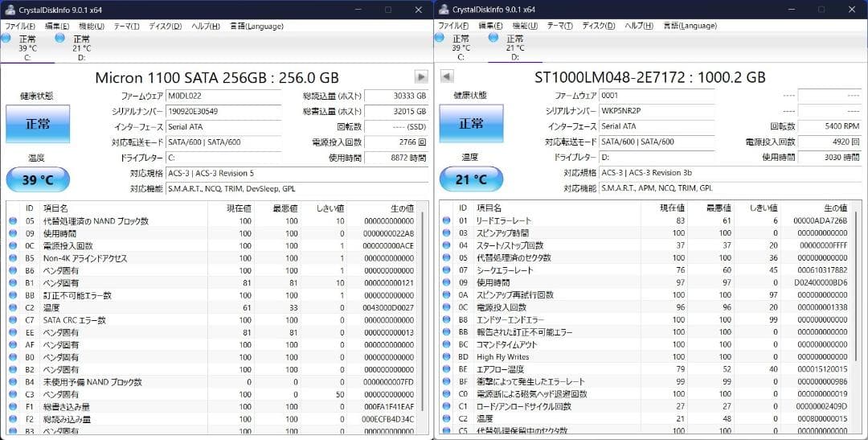Click the 4920 回 power-on count value
Viewport: 868px width, 440px height.
coord(829,142)
